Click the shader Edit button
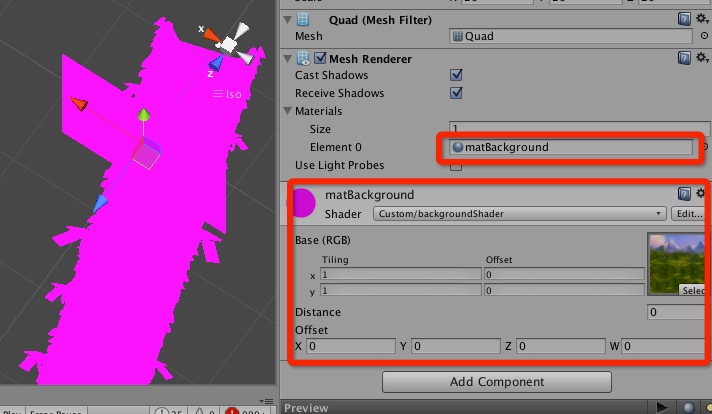Image resolution: width=712 pixels, height=414 pixels. [688, 213]
